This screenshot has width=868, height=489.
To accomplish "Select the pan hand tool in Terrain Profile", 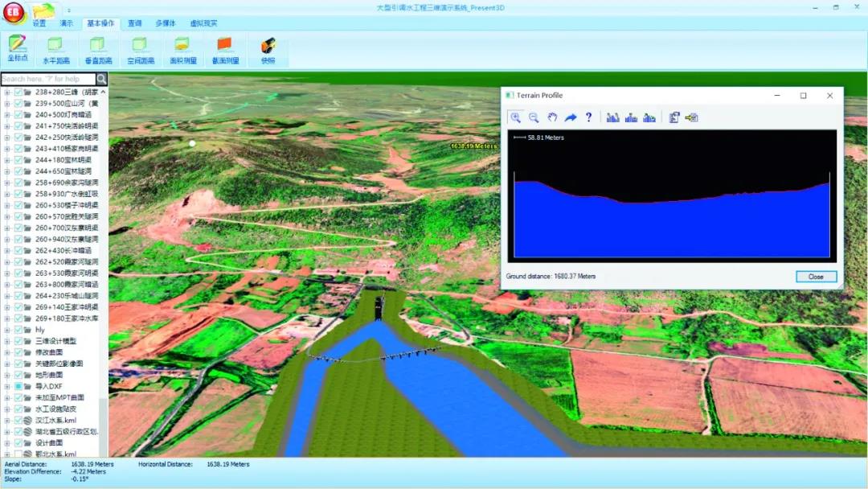I will (552, 117).
